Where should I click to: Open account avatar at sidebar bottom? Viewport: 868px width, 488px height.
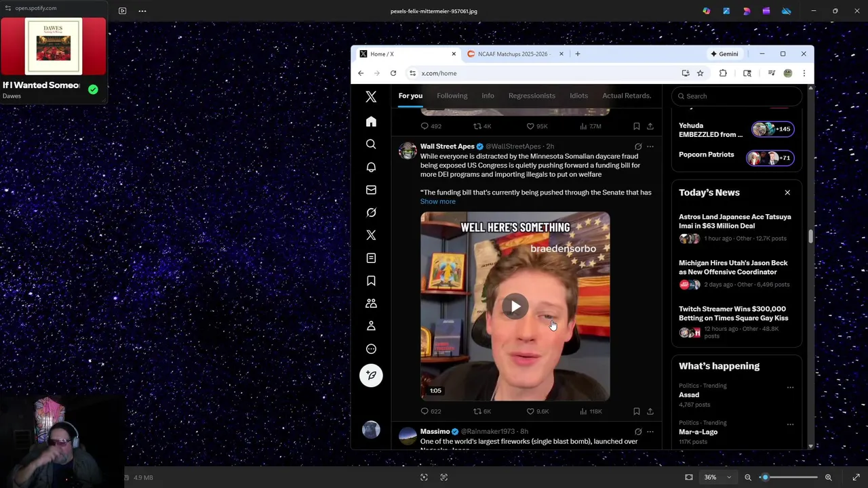[x=371, y=430]
